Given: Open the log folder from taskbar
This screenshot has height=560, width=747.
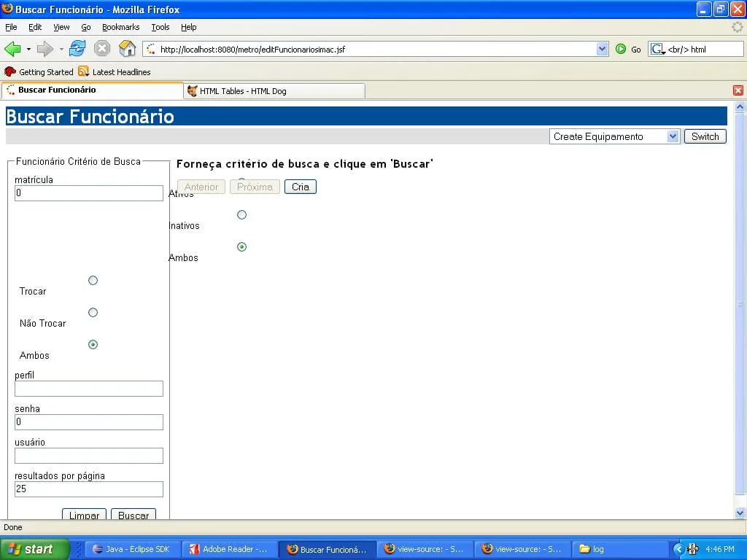Looking at the screenshot, I should click(x=619, y=549).
